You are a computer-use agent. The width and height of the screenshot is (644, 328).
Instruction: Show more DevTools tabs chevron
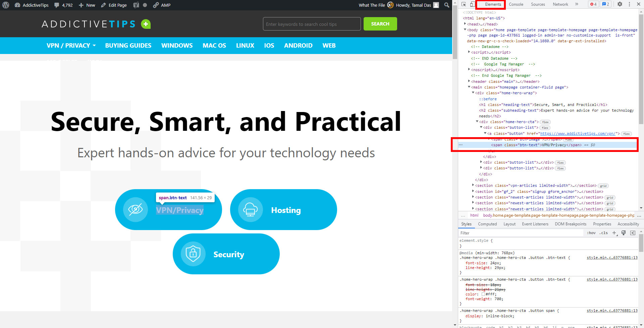point(577,4)
